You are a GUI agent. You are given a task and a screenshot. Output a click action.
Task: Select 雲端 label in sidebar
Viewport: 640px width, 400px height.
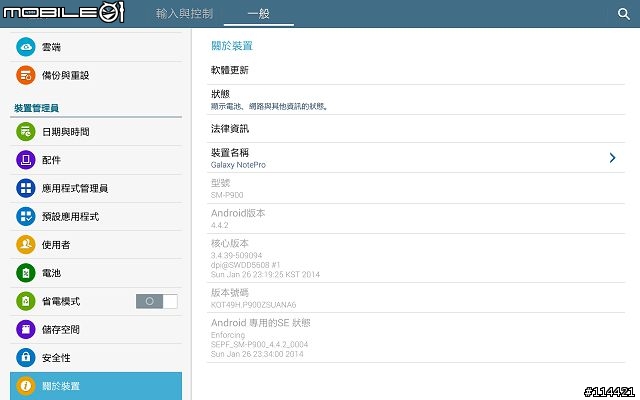click(x=51, y=47)
